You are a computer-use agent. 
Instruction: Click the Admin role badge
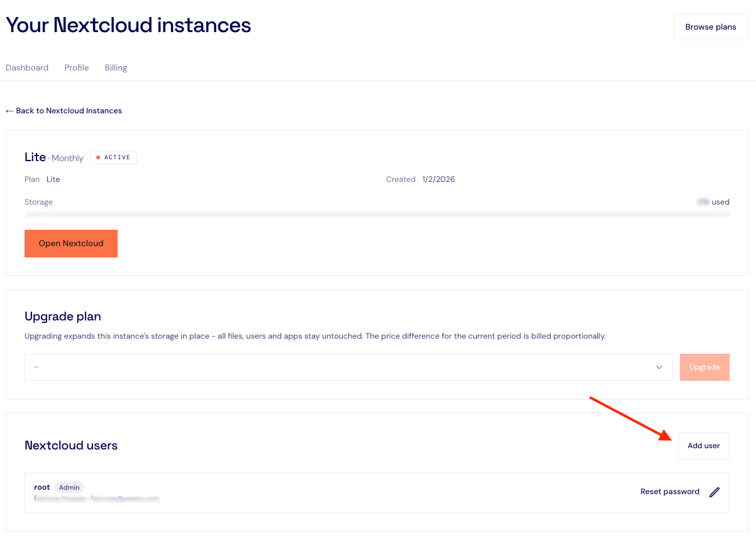[x=69, y=487]
